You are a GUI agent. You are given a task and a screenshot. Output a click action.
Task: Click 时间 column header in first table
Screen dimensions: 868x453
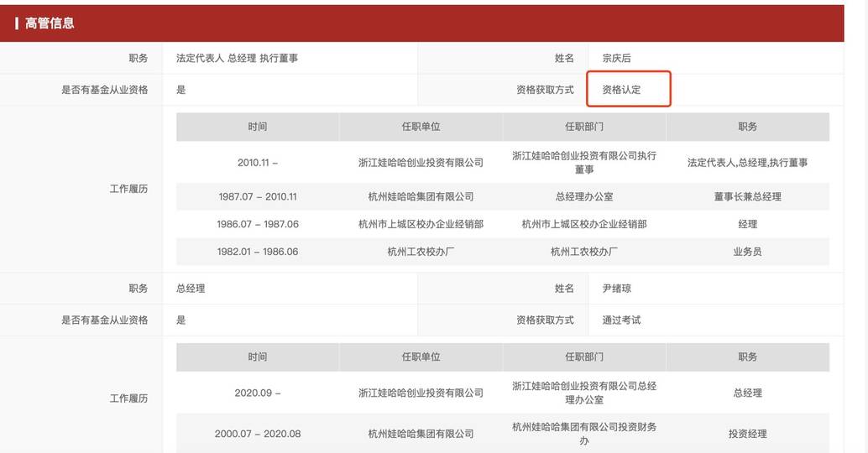point(258,127)
